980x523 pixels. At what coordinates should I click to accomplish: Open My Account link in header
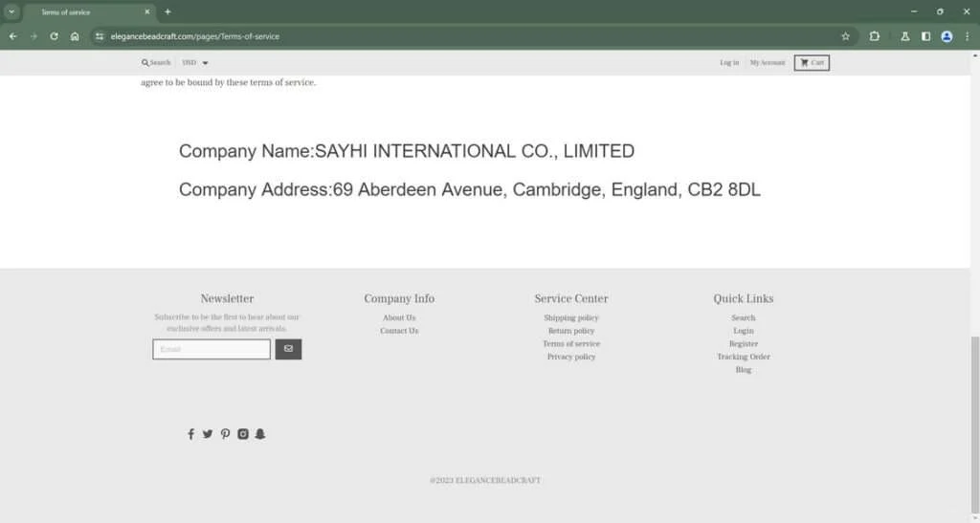(767, 62)
